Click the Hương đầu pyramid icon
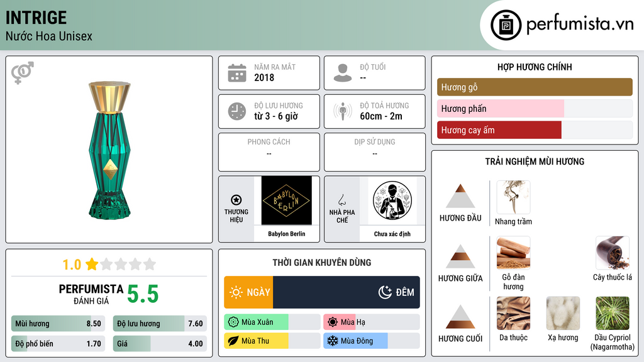The image size is (644, 362). 460,196
